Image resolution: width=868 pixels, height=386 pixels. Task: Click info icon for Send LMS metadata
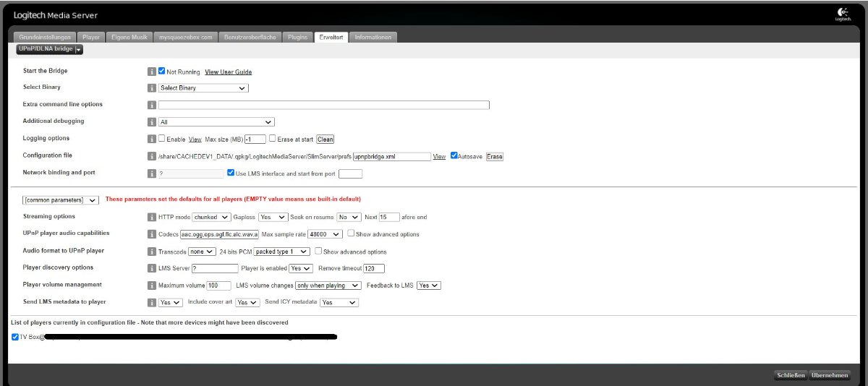tap(152, 303)
